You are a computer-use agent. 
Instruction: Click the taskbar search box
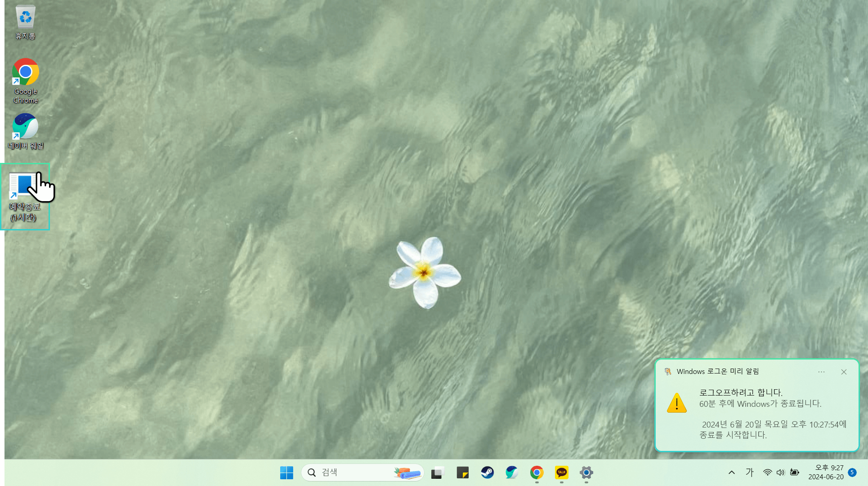[355, 472]
